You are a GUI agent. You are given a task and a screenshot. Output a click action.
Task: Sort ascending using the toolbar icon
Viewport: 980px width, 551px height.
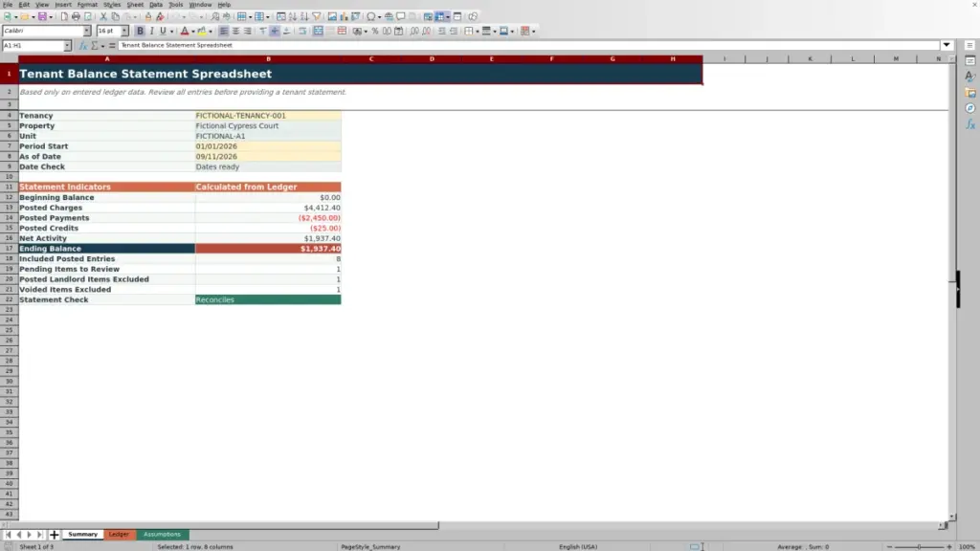[x=293, y=16]
